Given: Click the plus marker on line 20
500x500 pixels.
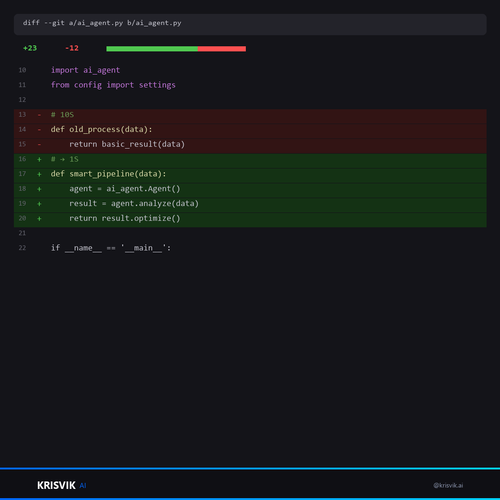Looking at the screenshot, I should coord(39,219).
